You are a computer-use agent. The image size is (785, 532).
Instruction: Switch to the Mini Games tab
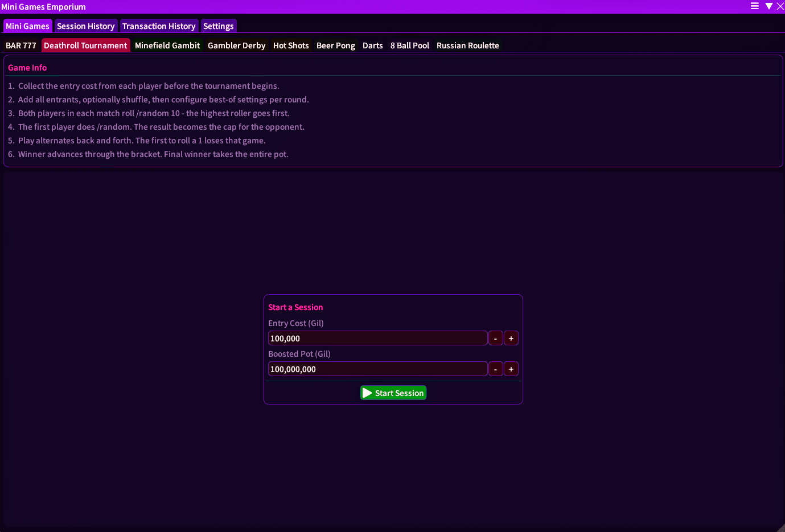point(27,26)
